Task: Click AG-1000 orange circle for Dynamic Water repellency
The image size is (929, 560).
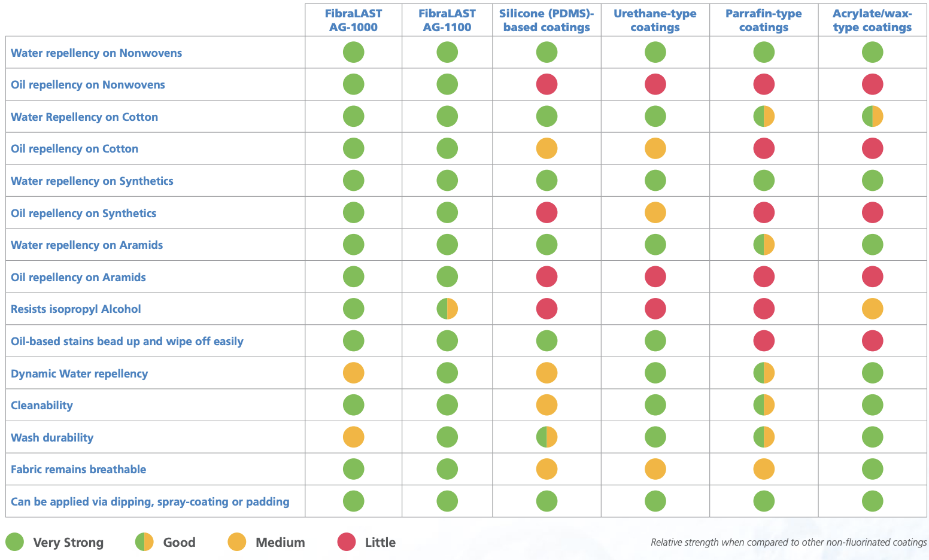Action: [x=353, y=373]
